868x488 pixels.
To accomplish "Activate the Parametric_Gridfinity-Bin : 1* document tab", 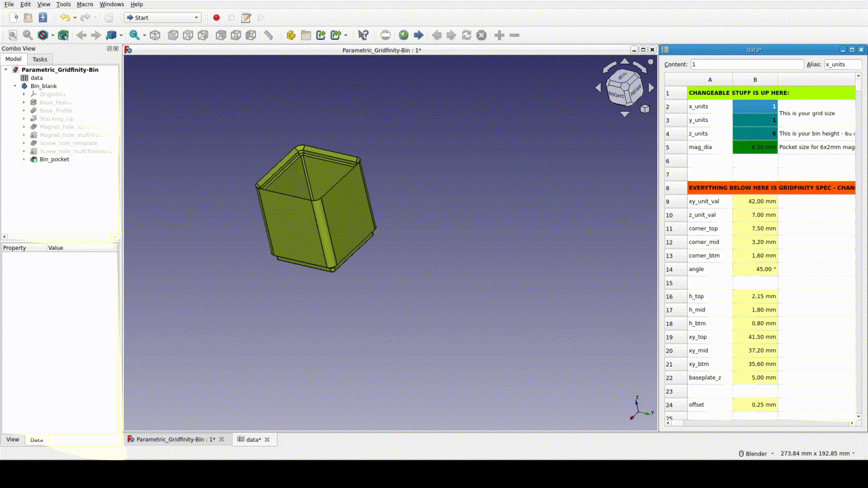I will [x=177, y=439].
